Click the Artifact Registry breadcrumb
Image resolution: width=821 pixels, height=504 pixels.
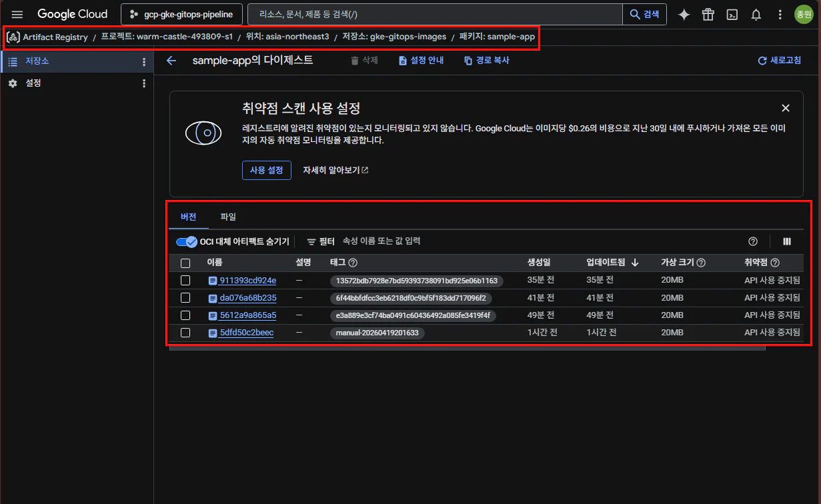click(55, 37)
